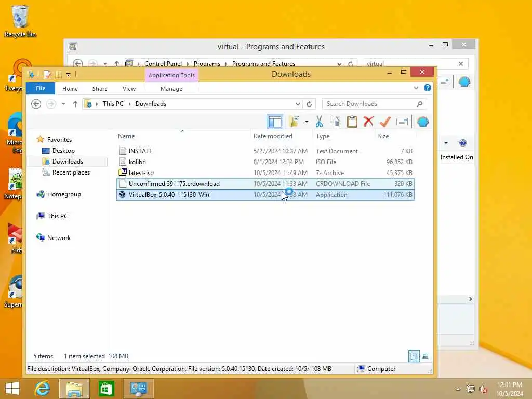Click the clipboard paste icon
This screenshot has width=532, height=399.
(x=352, y=122)
